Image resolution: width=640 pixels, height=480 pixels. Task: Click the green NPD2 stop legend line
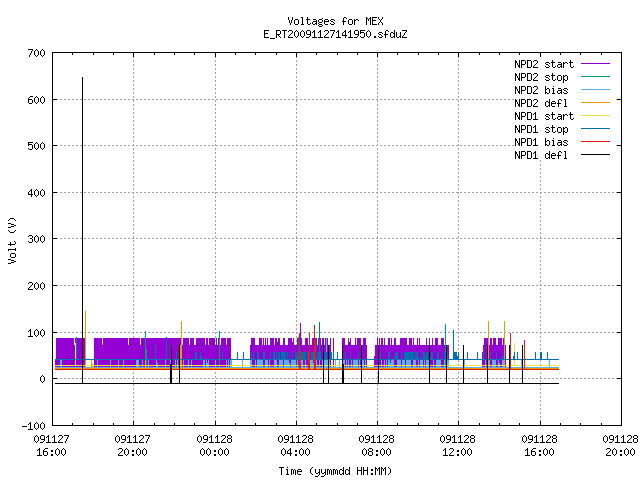(x=595, y=77)
